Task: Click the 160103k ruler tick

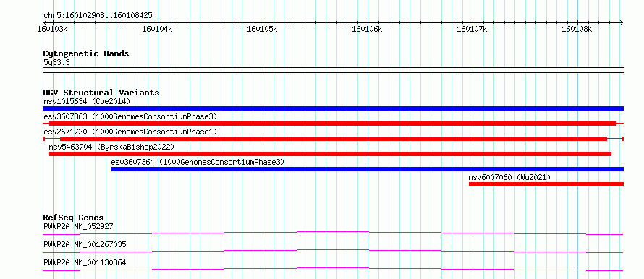Action: pyautogui.click(x=53, y=29)
